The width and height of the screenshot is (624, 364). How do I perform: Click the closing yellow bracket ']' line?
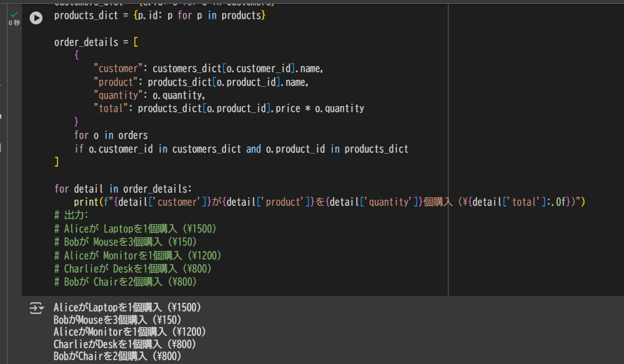(x=56, y=162)
